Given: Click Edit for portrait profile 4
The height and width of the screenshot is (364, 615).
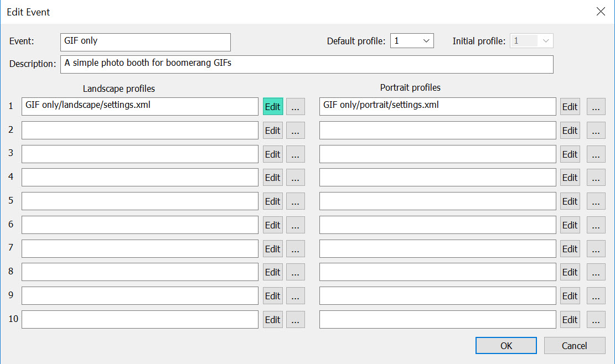Looking at the screenshot, I should click(x=570, y=178).
